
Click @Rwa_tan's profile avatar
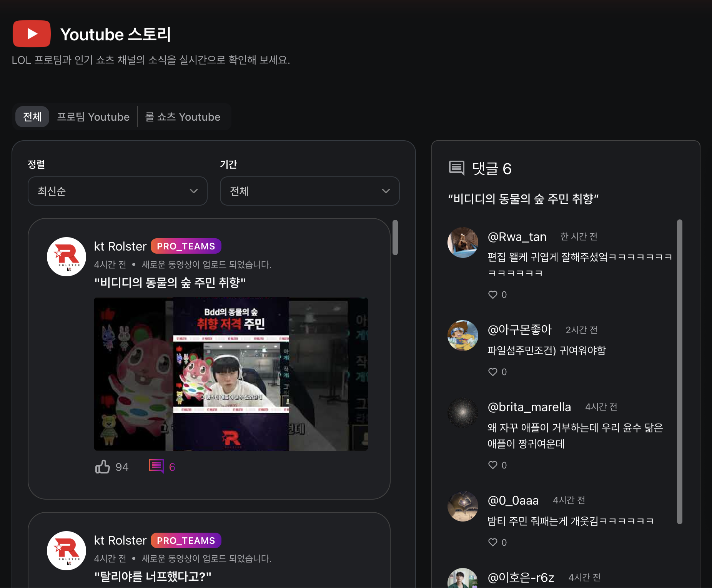463,243
